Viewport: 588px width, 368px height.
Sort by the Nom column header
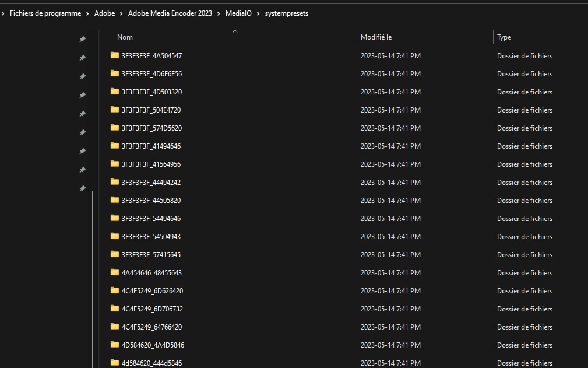[125, 37]
